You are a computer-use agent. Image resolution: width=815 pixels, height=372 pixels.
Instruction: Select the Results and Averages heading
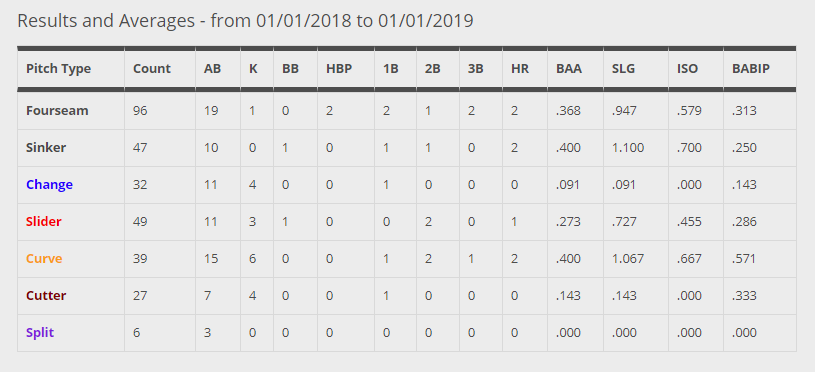coord(245,21)
